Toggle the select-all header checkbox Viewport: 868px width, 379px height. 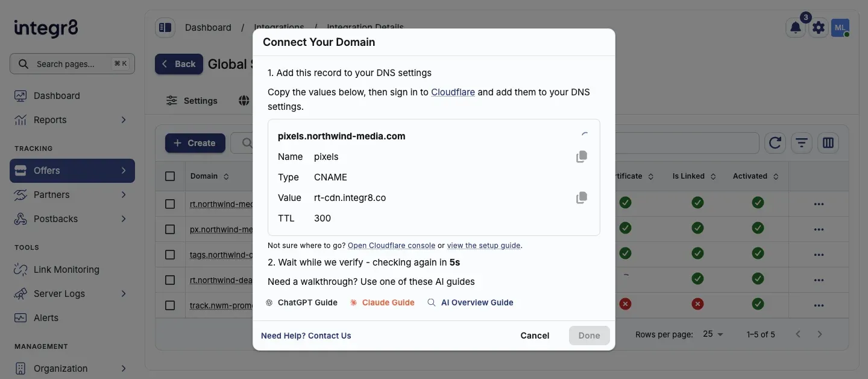(x=170, y=176)
